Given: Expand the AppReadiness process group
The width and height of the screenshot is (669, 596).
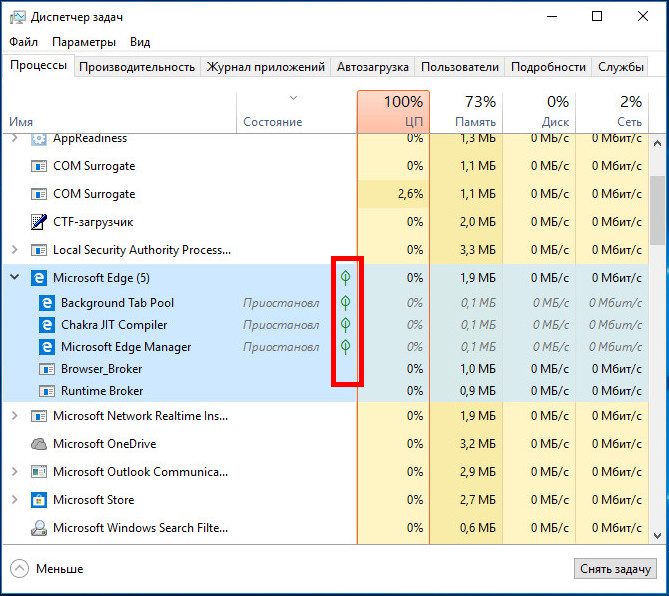Looking at the screenshot, I should [x=15, y=138].
